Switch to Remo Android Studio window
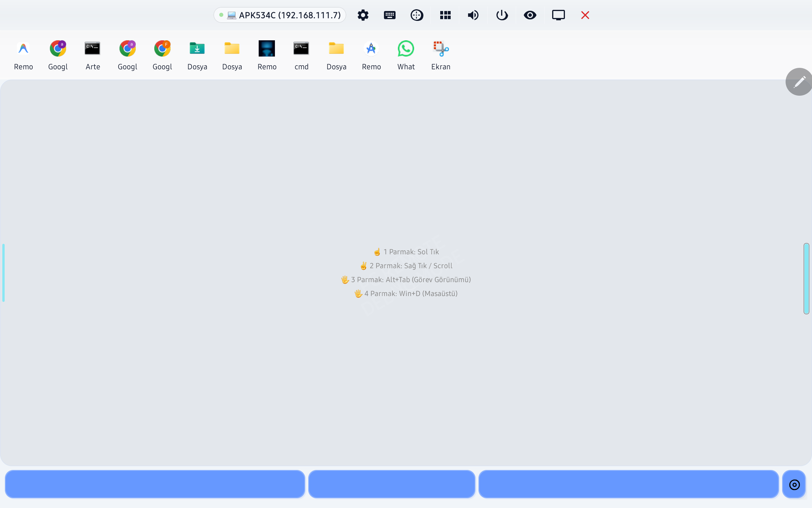 [x=371, y=55]
